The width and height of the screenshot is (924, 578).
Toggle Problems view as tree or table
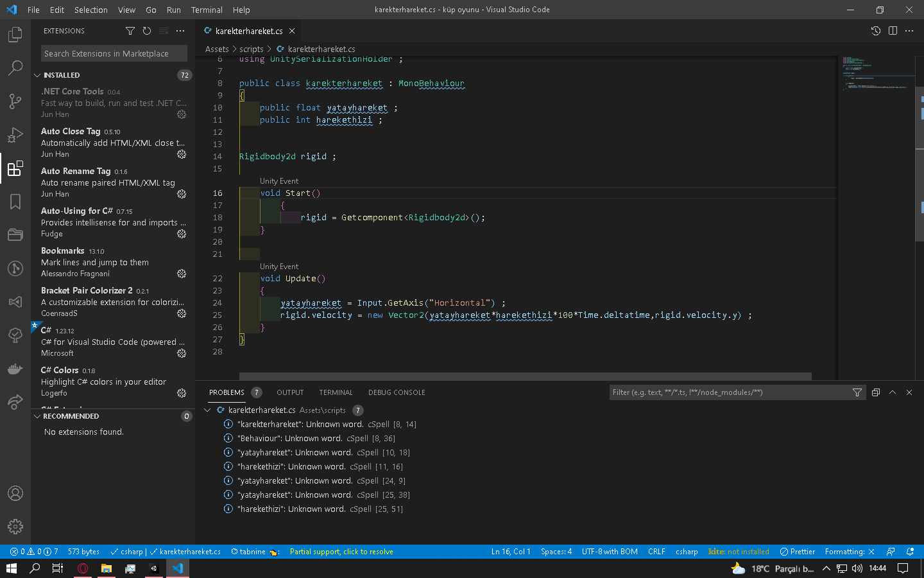(x=876, y=392)
